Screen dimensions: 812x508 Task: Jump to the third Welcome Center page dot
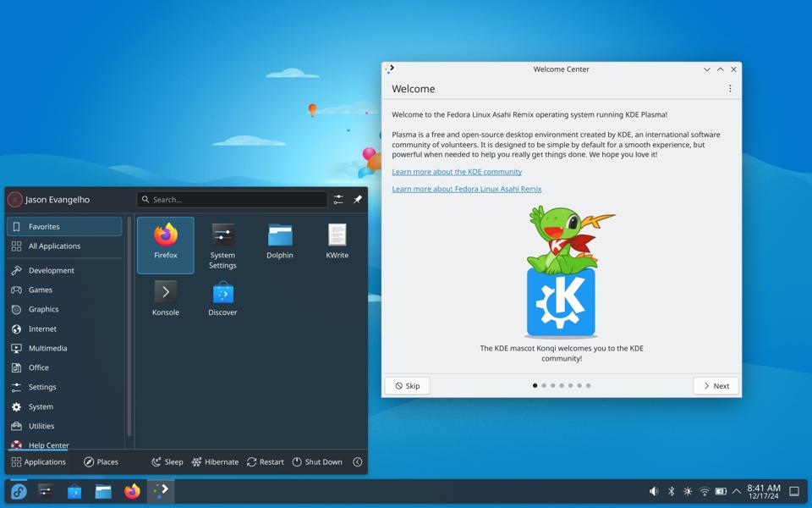click(553, 385)
